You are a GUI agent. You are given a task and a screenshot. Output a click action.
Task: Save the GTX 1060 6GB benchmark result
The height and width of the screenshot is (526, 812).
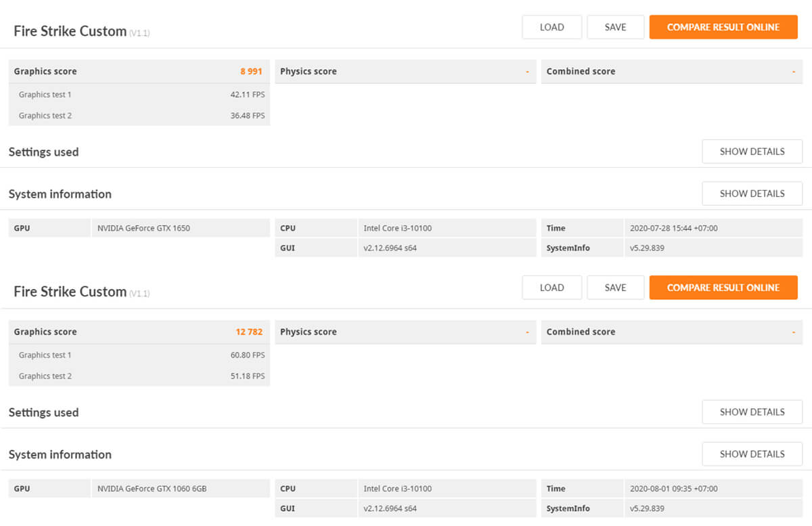615,288
